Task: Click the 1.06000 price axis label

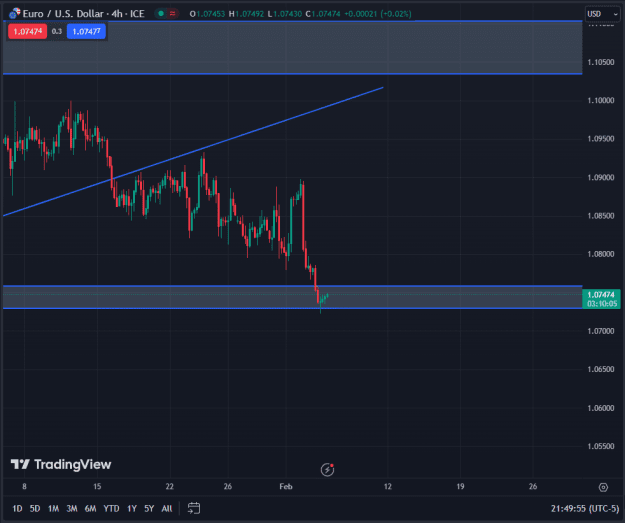Action: pos(601,408)
